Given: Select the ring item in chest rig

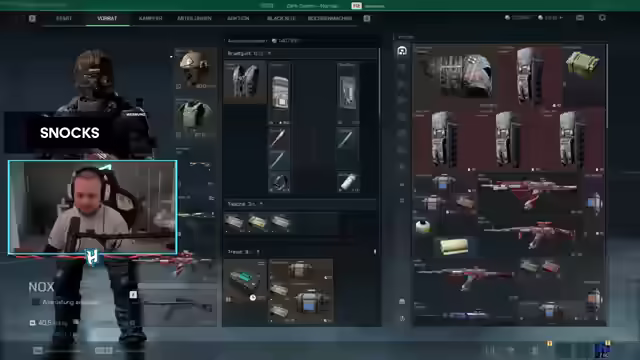Looking at the screenshot, I should pyautogui.click(x=279, y=182).
